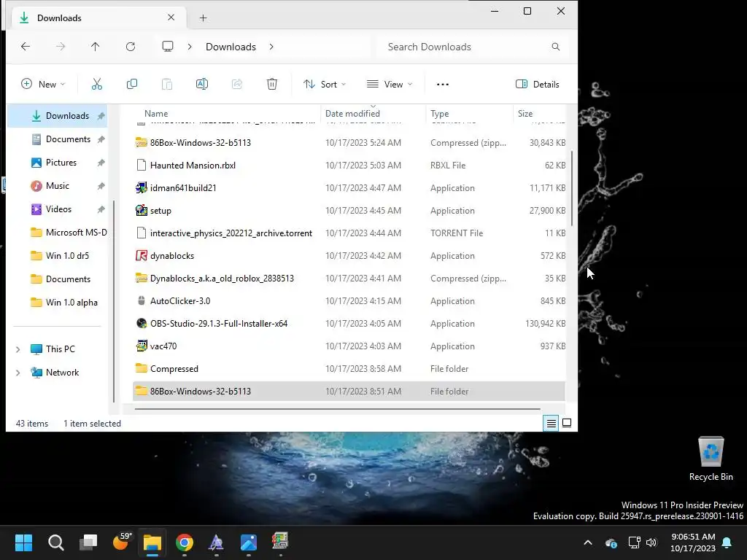Open the New dropdown menu
Screen dimensions: 747x560
(43, 85)
